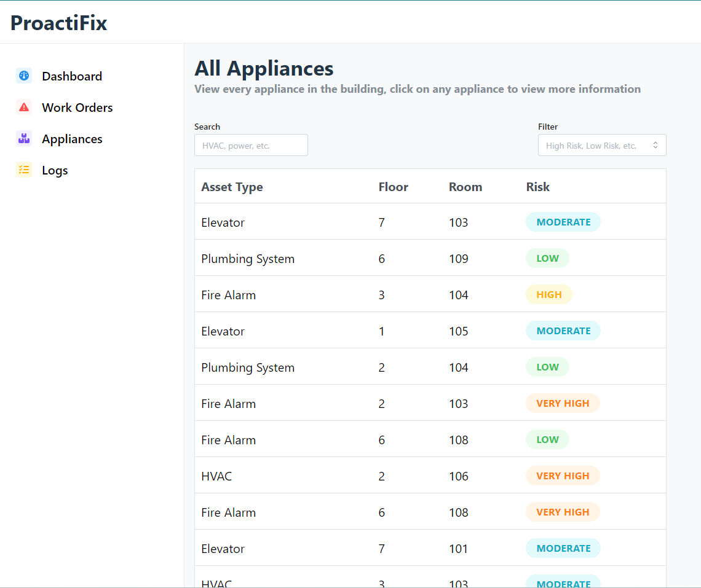The image size is (701, 588).
Task: Select the Elevator in room 101
Action: tap(430, 548)
